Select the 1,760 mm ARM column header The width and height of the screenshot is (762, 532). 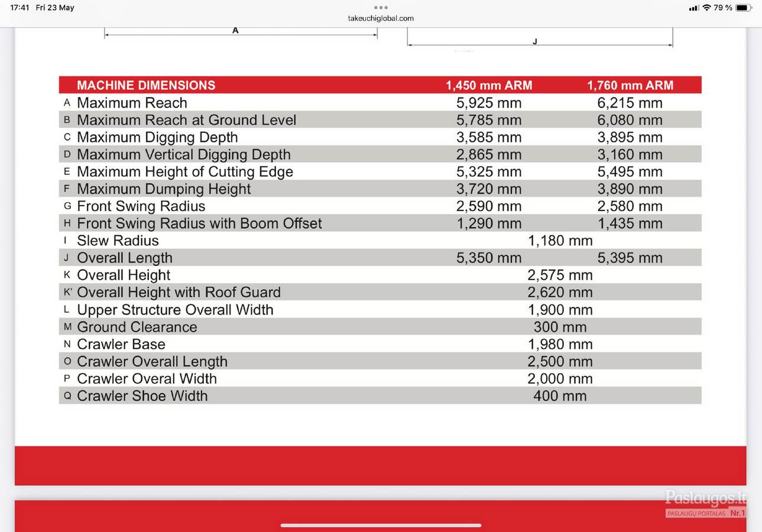click(630, 85)
